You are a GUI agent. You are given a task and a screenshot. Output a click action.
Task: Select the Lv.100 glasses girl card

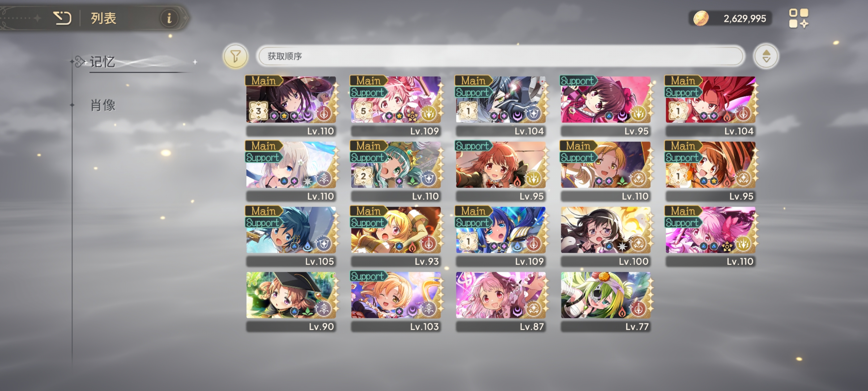click(606, 236)
